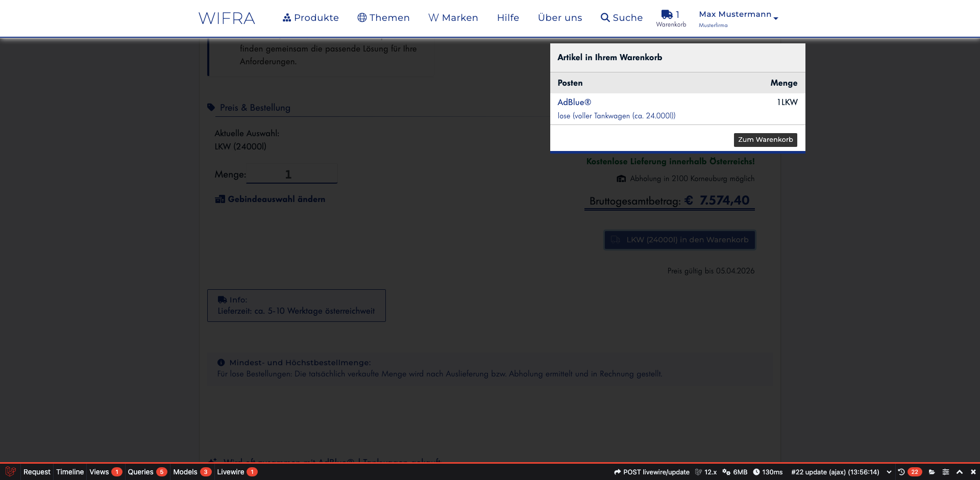980x480 pixels.
Task: Click the AdBlue® cart item link
Action: tap(574, 102)
